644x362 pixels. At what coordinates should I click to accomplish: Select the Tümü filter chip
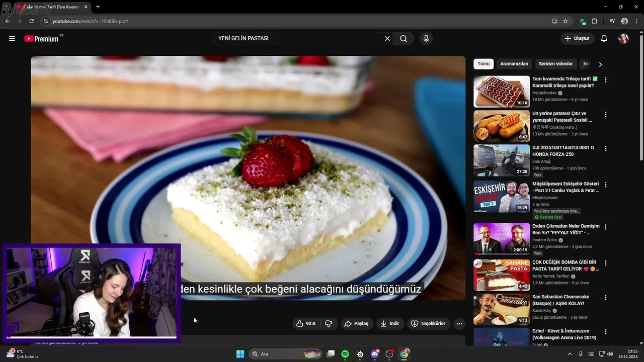pyautogui.click(x=484, y=64)
